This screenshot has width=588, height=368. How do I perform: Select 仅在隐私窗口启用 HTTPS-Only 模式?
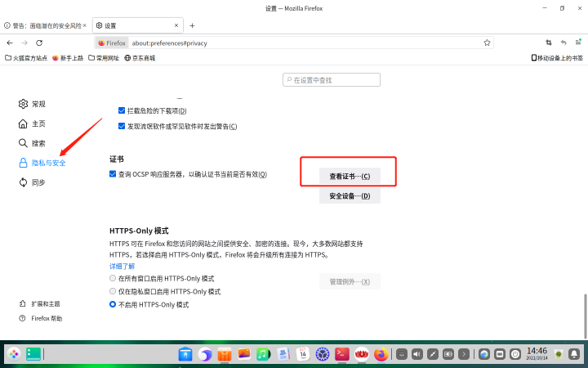pyautogui.click(x=113, y=291)
